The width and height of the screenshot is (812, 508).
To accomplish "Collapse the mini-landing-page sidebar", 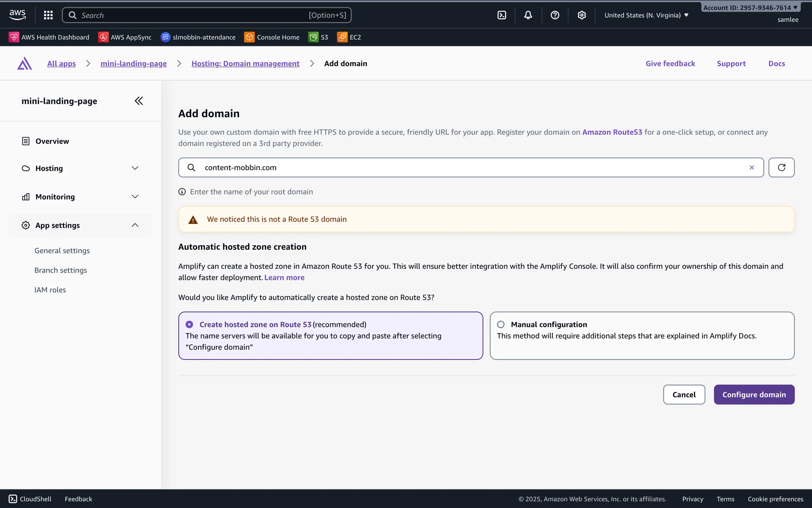I will click(139, 101).
